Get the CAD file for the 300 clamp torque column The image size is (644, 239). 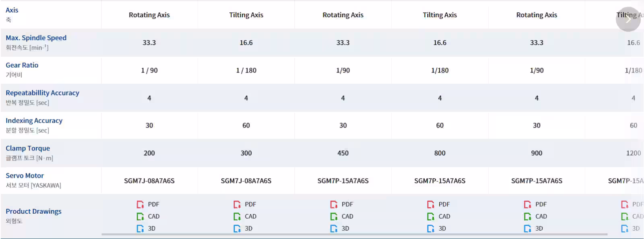click(x=245, y=216)
